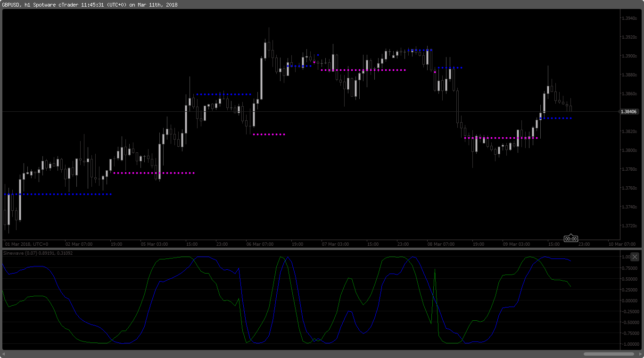The width and height of the screenshot is (644, 358).
Task: Click the 10 Mar 07:00 time axis label
Action: coord(622,244)
